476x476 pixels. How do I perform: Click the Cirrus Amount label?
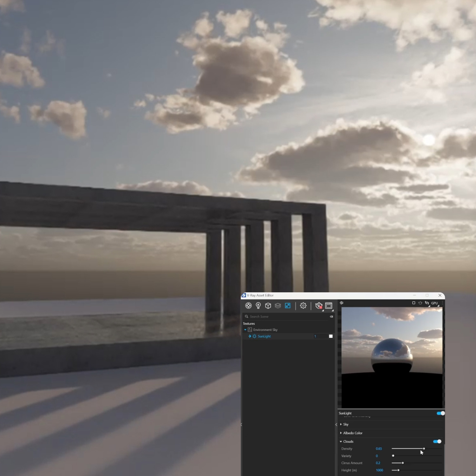pos(352,463)
